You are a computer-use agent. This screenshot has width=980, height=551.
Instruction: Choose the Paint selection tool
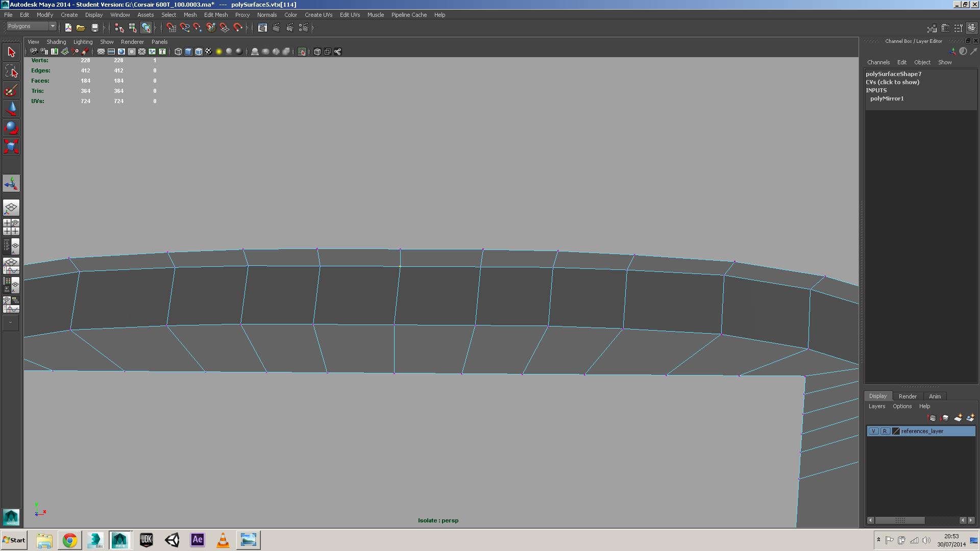pyautogui.click(x=11, y=90)
